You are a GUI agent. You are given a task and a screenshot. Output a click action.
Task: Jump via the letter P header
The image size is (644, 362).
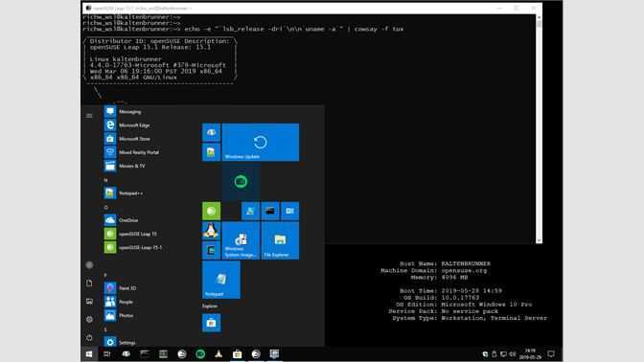tap(105, 275)
